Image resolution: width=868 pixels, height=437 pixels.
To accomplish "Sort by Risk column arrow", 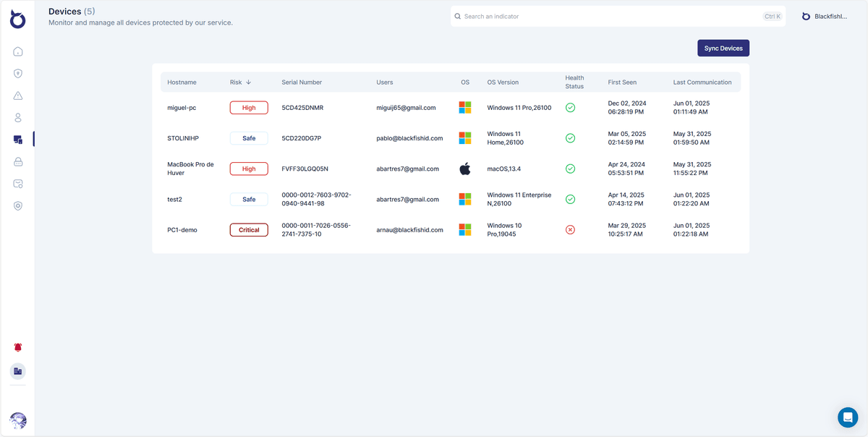I will click(x=249, y=82).
